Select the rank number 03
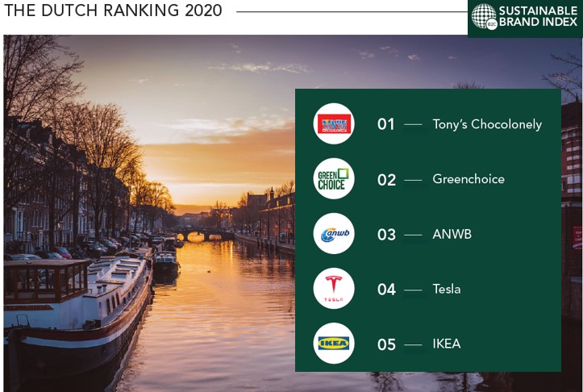Screen dimensions: 583x392 click(387, 235)
